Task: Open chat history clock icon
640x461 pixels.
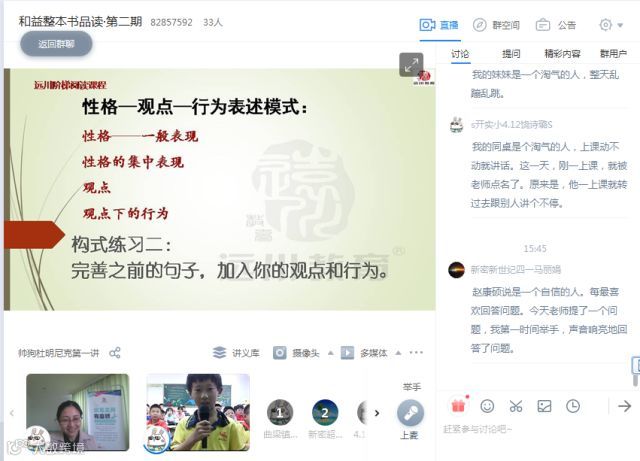Action: click(573, 406)
